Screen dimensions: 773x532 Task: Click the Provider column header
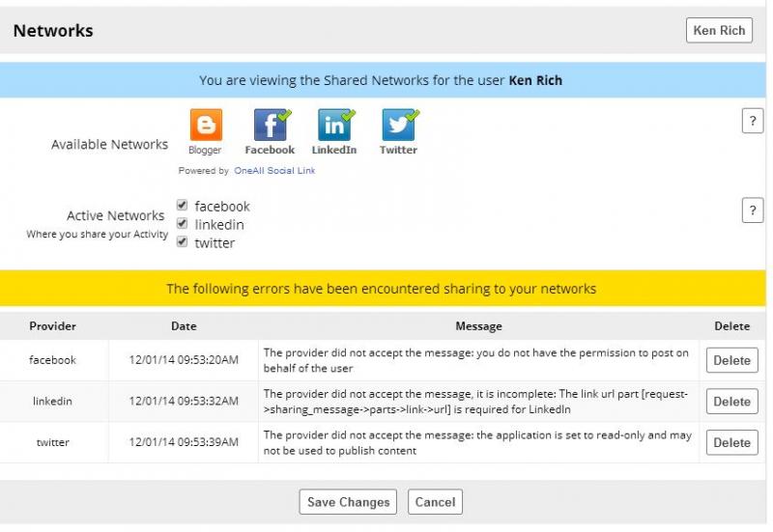(53, 326)
